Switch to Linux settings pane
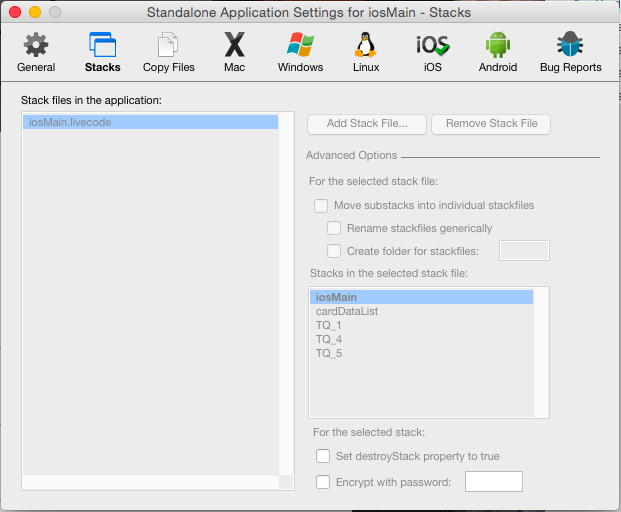 (x=366, y=52)
